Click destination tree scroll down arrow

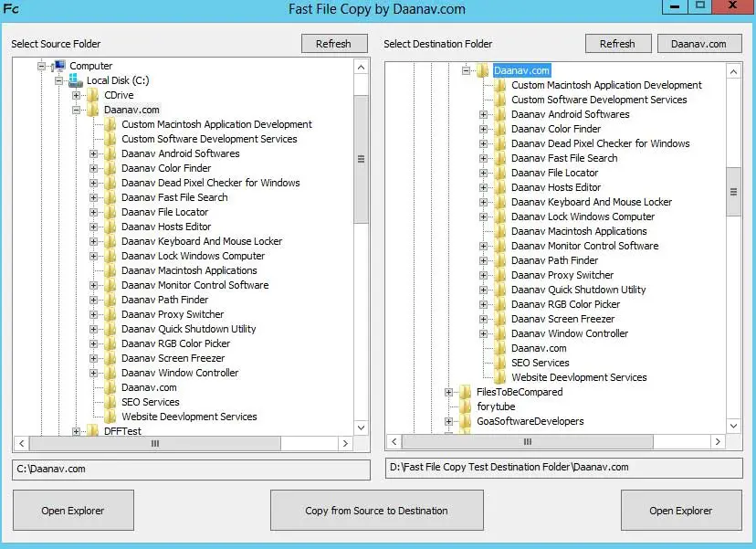point(733,426)
